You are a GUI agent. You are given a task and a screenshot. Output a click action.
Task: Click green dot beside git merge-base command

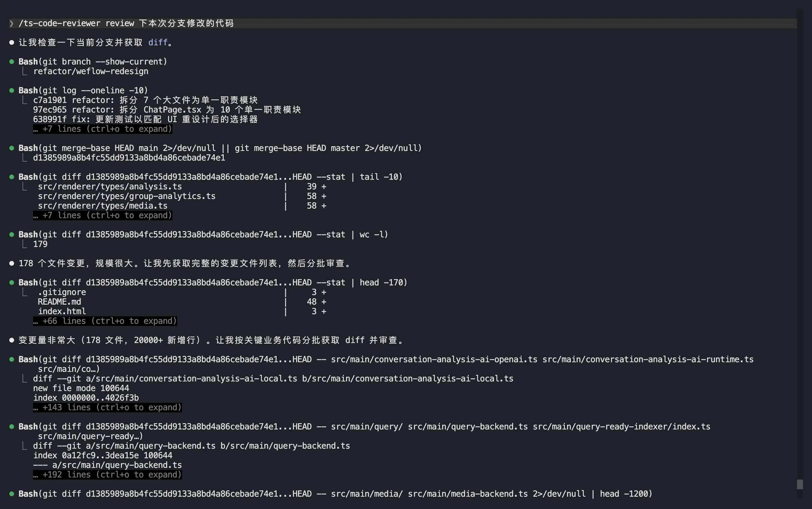[x=12, y=148]
